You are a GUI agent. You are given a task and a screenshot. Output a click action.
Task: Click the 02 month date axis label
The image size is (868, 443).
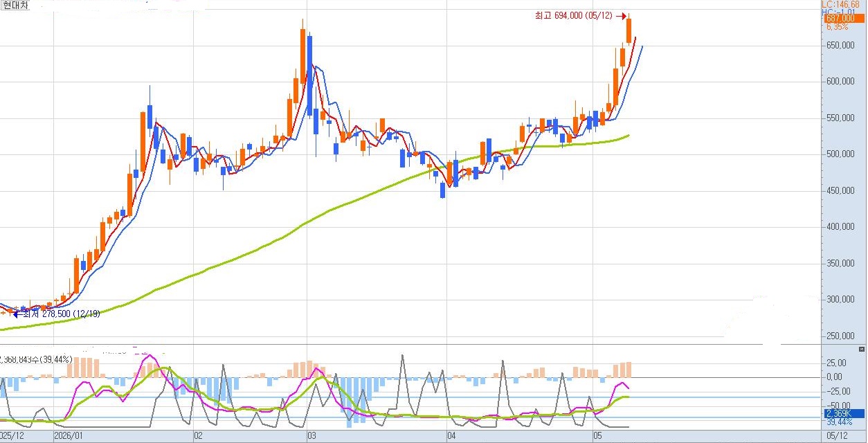[198, 437]
